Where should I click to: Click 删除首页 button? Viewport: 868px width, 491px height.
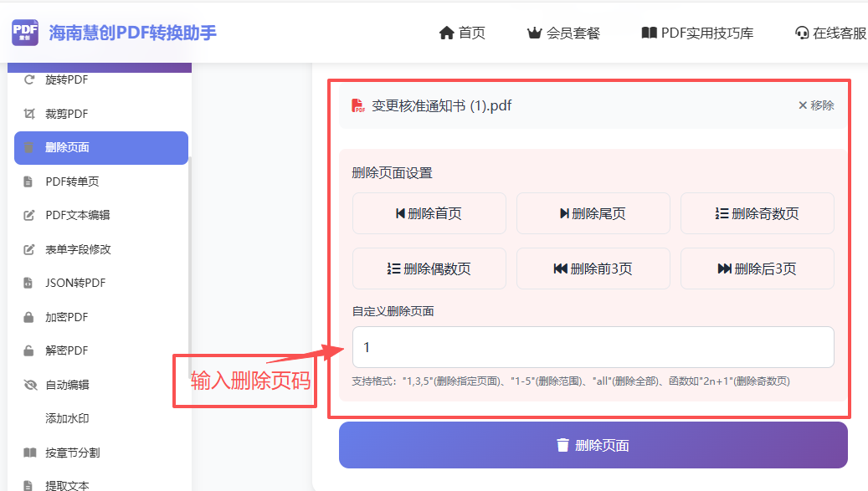point(429,213)
